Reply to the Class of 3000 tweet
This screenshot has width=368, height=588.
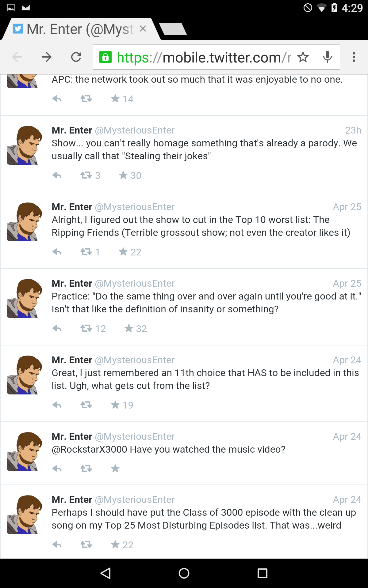point(57,545)
